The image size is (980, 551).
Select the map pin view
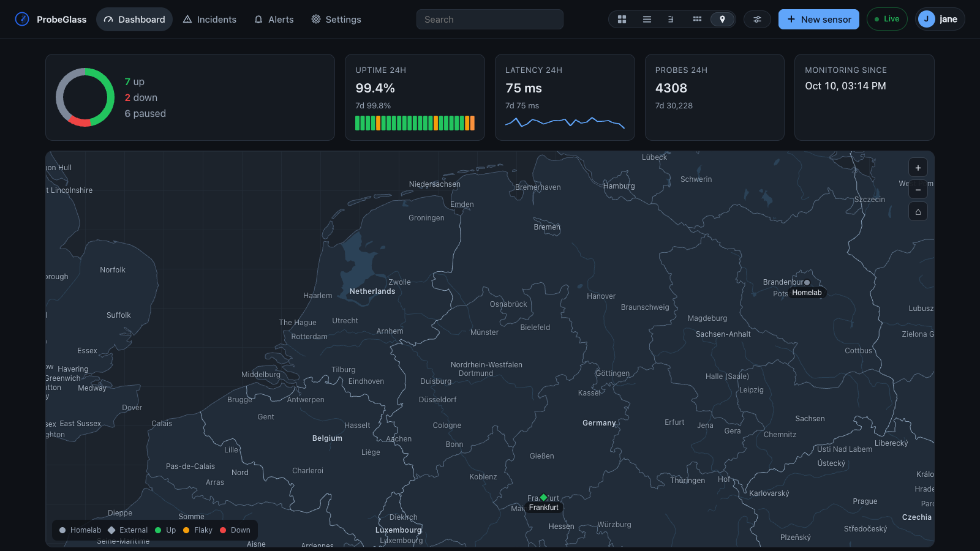722,19
